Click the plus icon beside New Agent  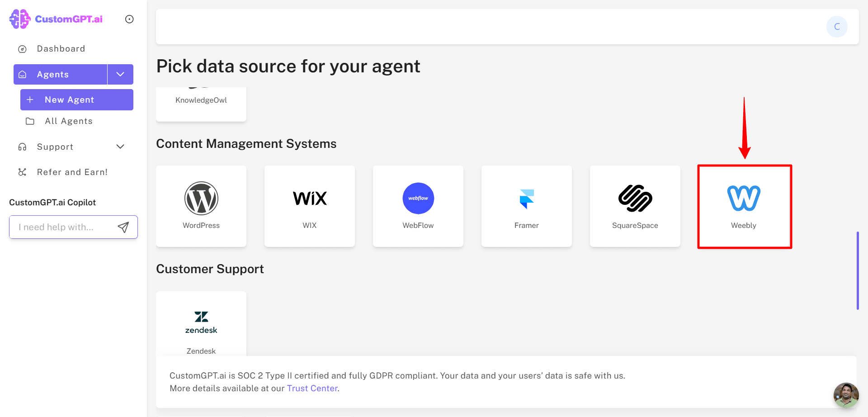click(x=30, y=100)
